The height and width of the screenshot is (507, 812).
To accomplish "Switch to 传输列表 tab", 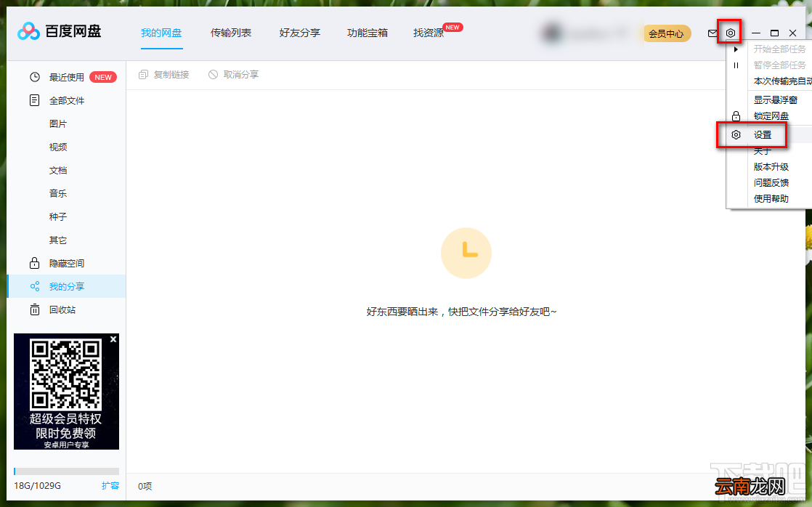I will coord(231,33).
